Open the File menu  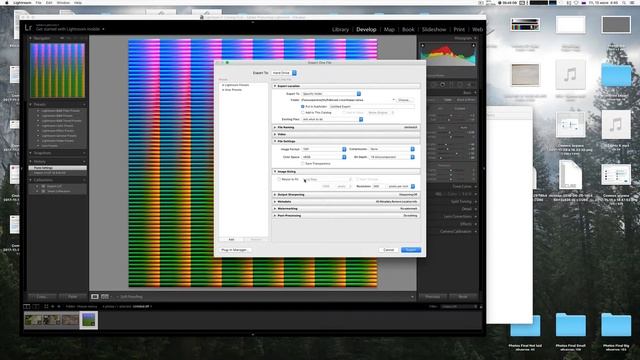tap(38, 2)
